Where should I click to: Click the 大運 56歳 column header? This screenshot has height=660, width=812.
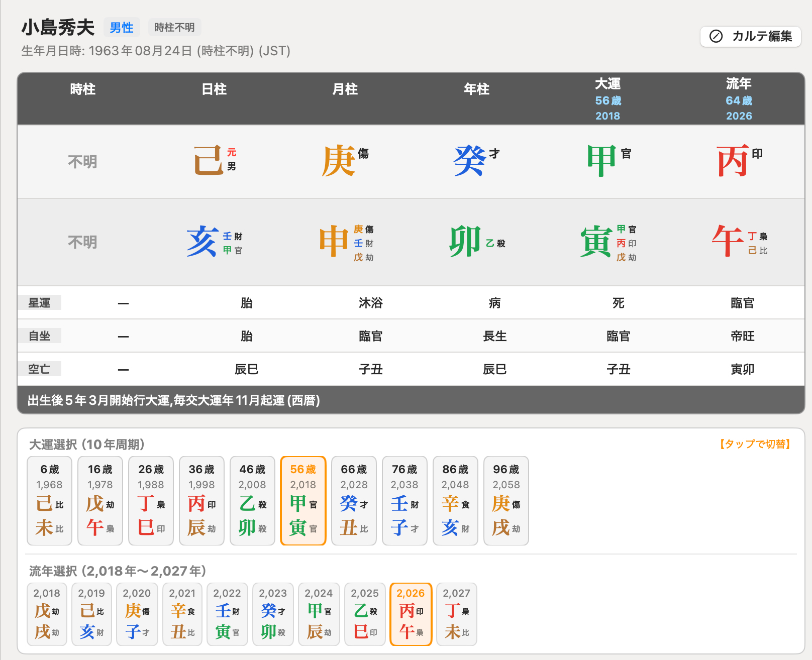608,99
